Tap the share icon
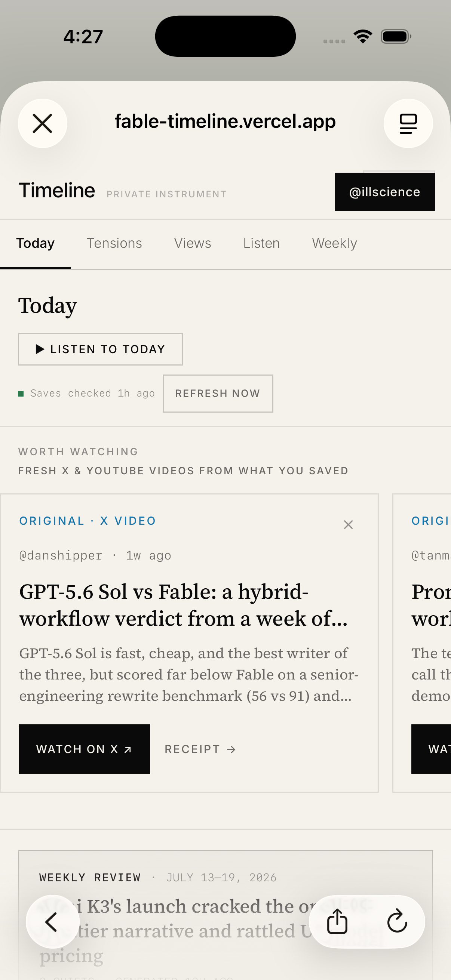 click(x=337, y=921)
